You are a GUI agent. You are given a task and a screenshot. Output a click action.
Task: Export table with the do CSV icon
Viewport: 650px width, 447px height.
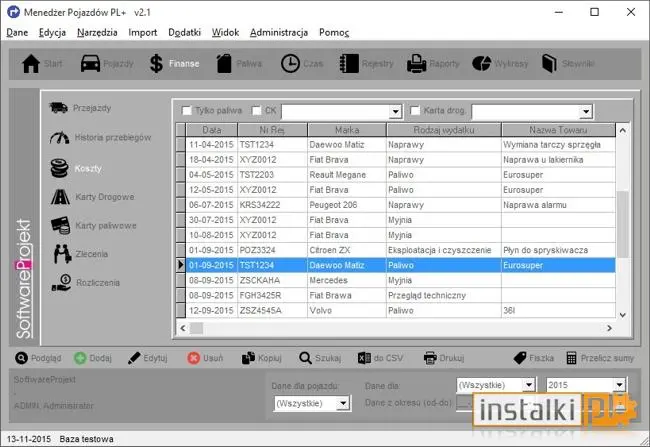click(x=364, y=358)
